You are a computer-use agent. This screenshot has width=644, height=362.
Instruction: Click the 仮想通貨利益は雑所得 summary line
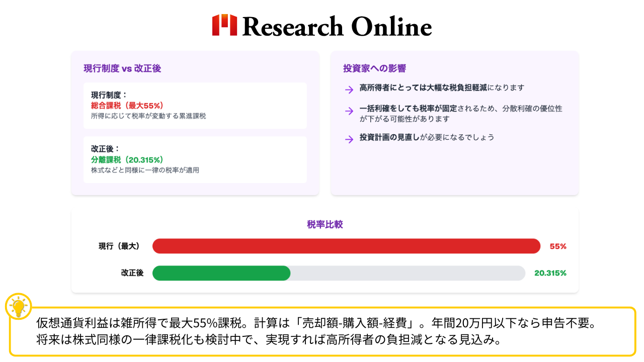(316, 323)
